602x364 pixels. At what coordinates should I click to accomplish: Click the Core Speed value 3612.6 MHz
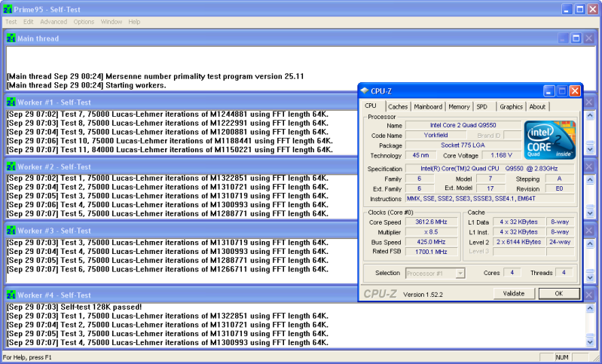pyautogui.click(x=432, y=222)
